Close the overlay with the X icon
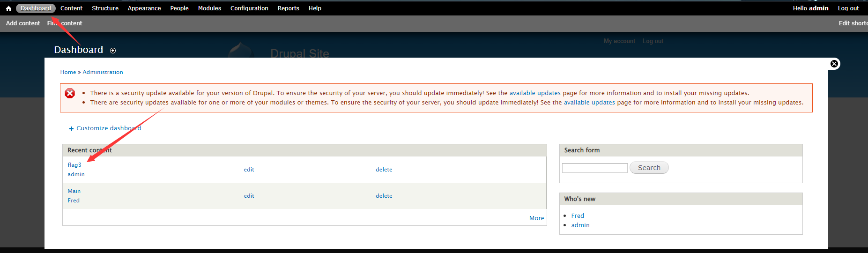This screenshot has width=868, height=253. (x=834, y=64)
